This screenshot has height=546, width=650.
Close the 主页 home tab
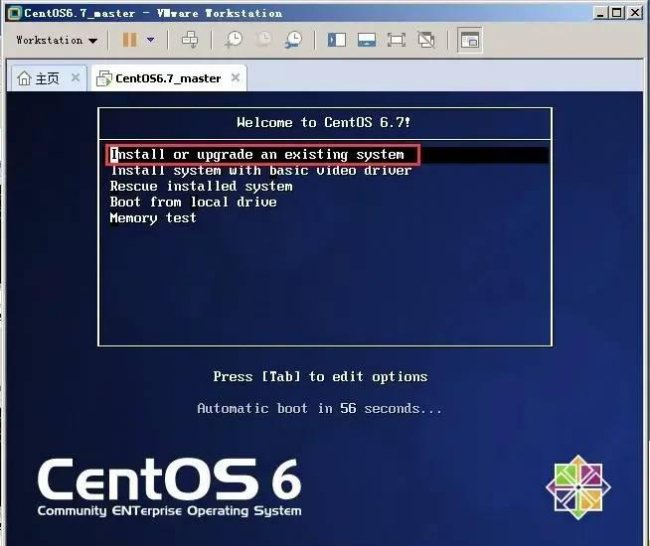[75, 78]
